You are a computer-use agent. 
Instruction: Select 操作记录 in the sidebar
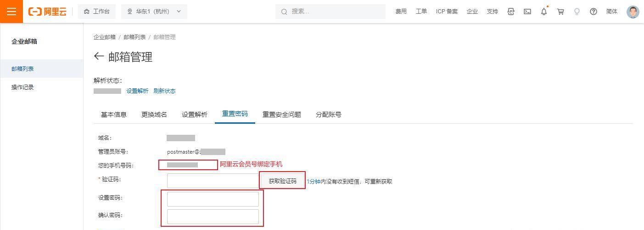[41, 87]
